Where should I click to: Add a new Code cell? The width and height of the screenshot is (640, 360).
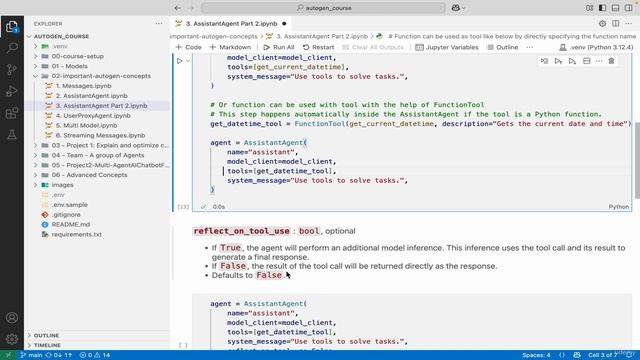[189, 47]
